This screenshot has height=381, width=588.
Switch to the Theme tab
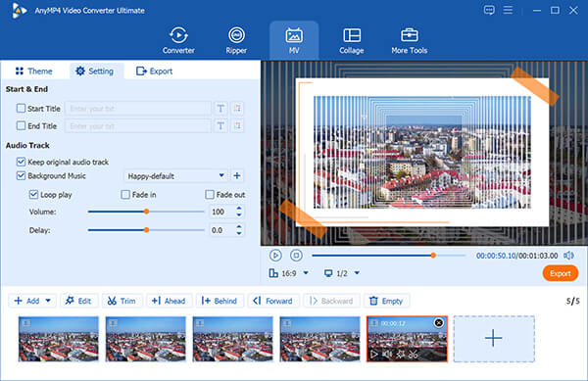point(33,71)
